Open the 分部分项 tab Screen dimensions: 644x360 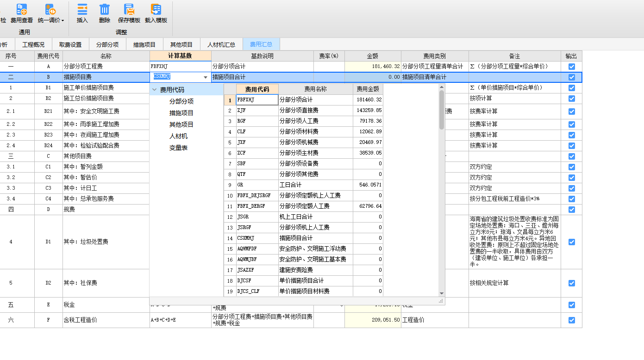[107, 44]
